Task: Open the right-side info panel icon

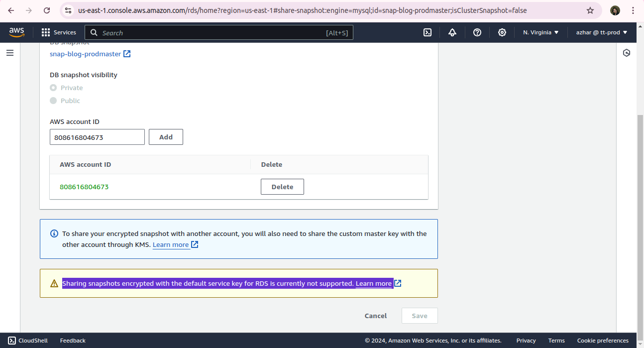Action: point(627,53)
